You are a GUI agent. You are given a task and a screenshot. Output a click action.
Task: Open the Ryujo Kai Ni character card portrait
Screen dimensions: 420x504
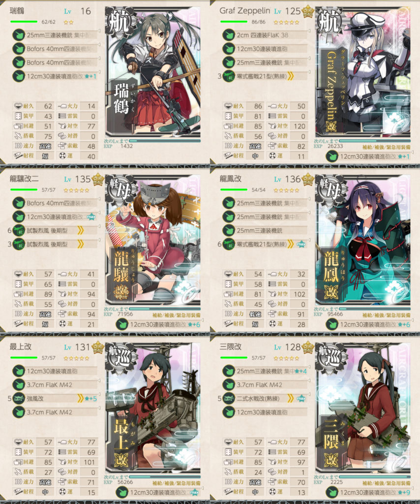153,240
